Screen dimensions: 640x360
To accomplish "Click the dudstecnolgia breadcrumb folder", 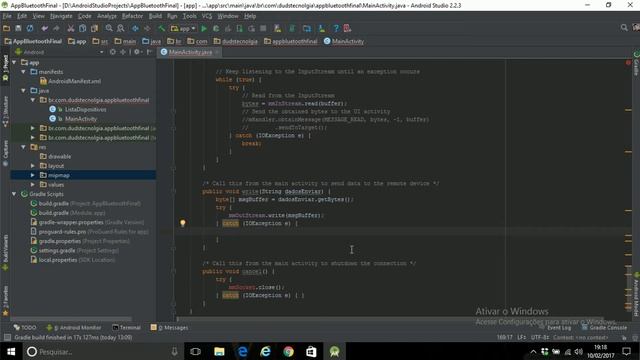I will point(236,41).
